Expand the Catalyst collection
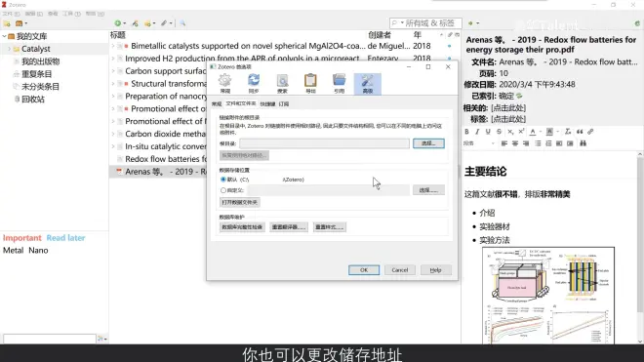 [x=10, y=49]
